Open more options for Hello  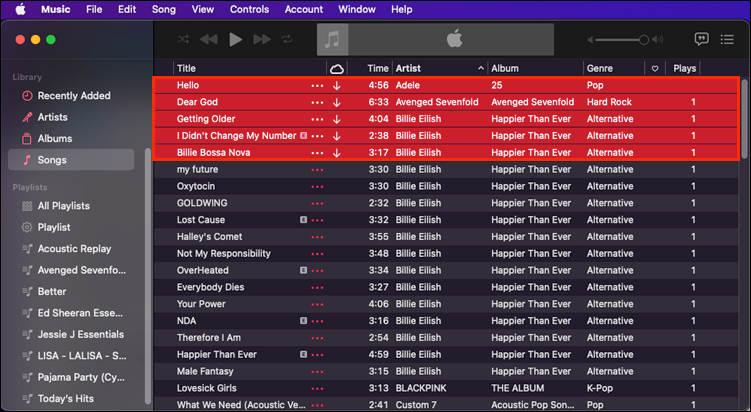coord(317,86)
